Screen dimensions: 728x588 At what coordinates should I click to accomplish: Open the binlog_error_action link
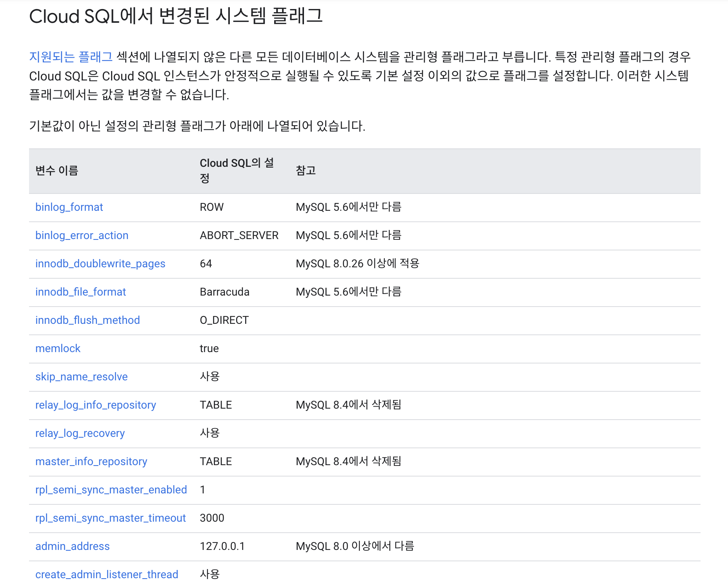pos(82,236)
